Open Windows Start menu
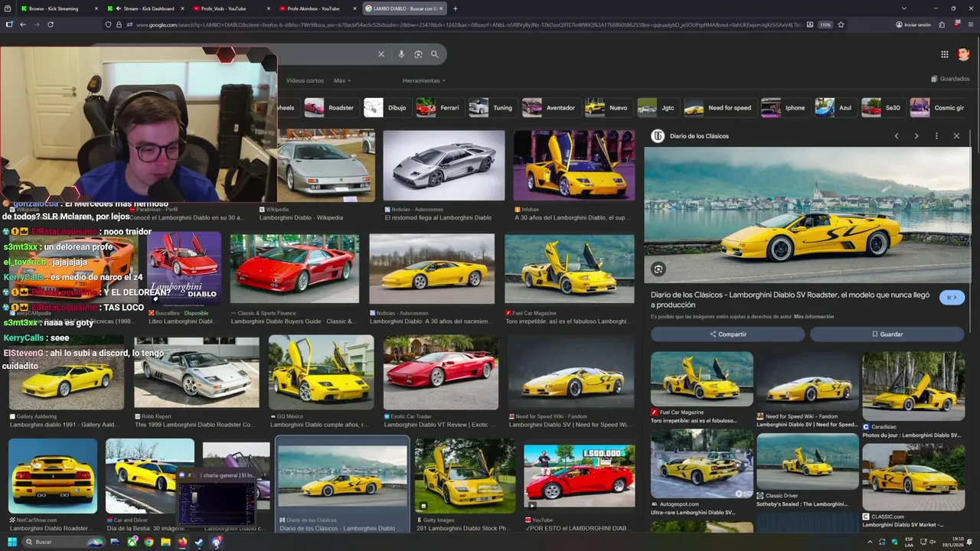 pos(12,542)
